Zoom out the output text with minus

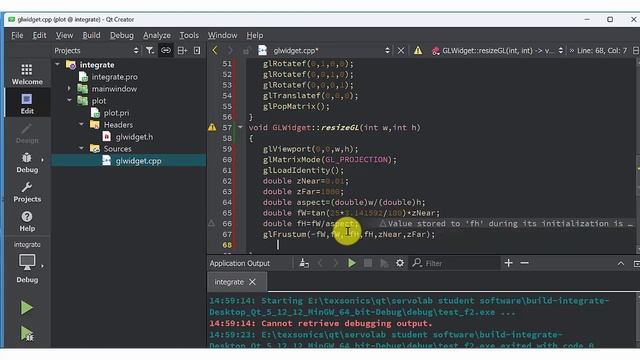pos(524,263)
